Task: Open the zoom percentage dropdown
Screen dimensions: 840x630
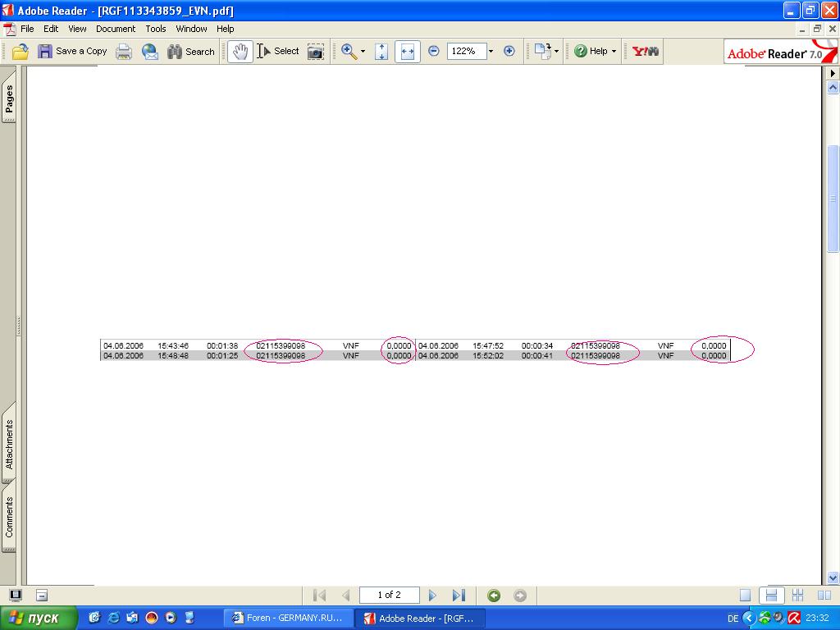Action: point(491,51)
